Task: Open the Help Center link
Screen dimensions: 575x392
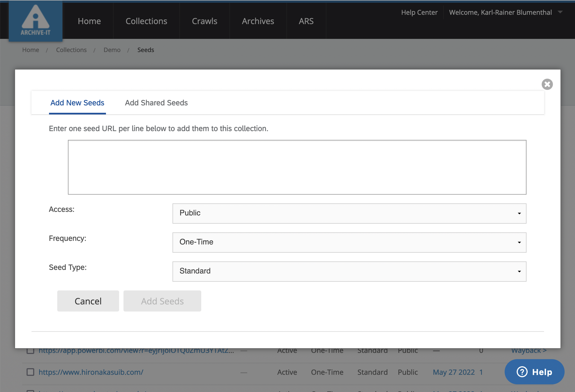Action: pos(419,12)
